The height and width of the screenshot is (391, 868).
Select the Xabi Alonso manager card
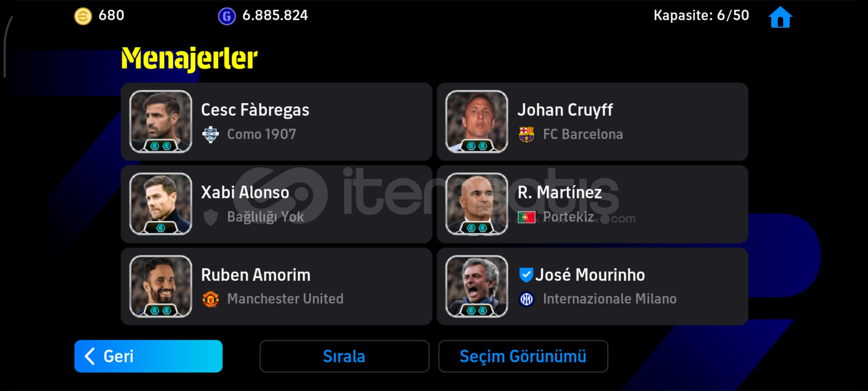pos(276,204)
